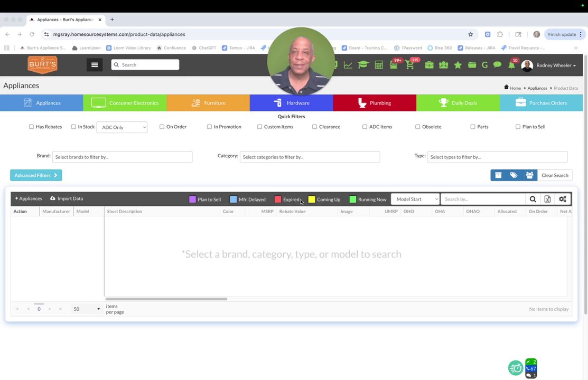Click the people group icon in header

pos(443,65)
